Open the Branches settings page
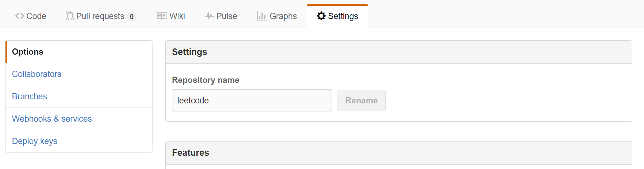Image resolution: width=644 pixels, height=169 pixels. coord(79,96)
